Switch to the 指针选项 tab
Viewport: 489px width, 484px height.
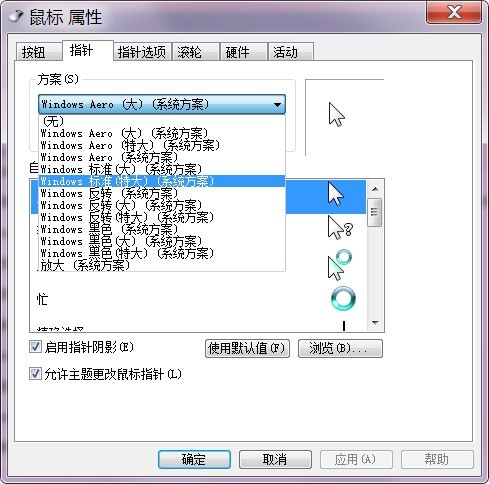coord(142,52)
